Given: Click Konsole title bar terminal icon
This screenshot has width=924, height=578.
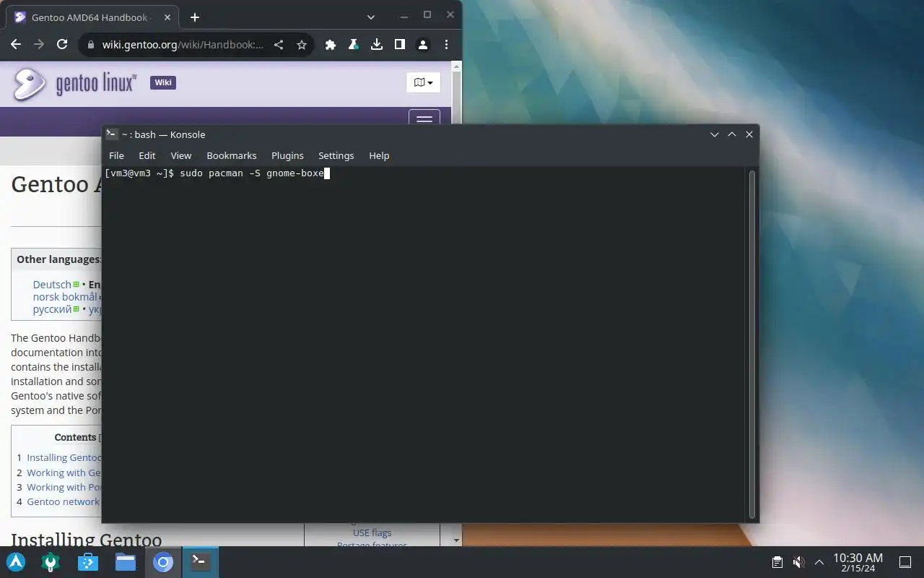Looking at the screenshot, I should point(111,134).
